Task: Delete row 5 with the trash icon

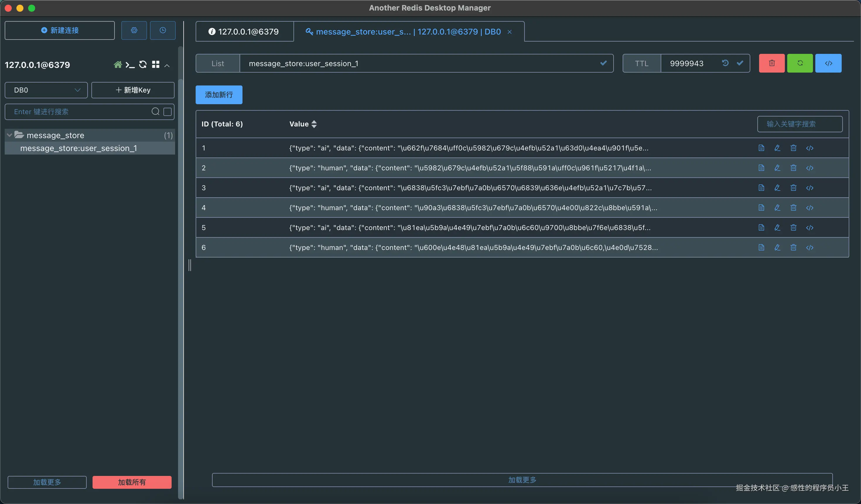Action: (793, 227)
